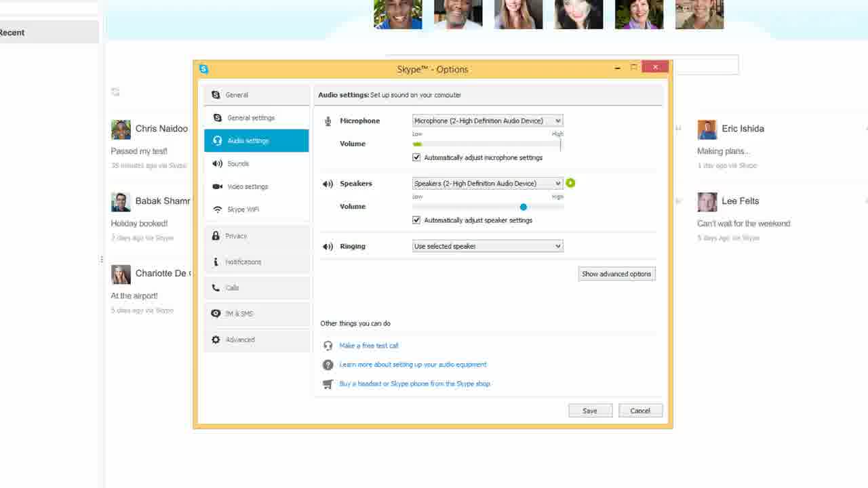The height and width of the screenshot is (488, 868).
Task: Click the message text At the airport!
Action: point(134,296)
